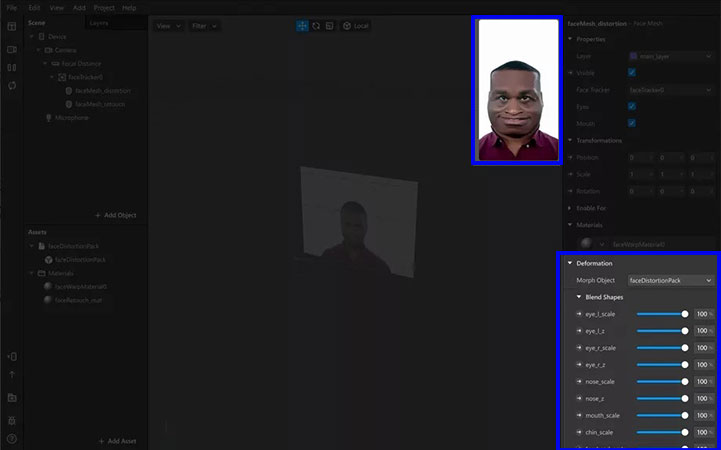Click the restart loop icon in left sidebar
This screenshot has height=450, width=721.
12,85
